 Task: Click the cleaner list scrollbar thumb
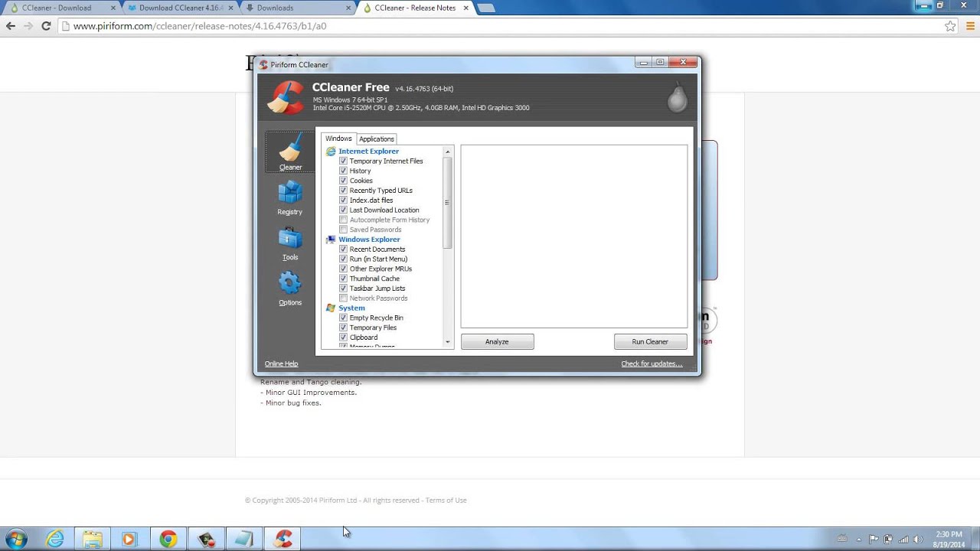click(447, 202)
